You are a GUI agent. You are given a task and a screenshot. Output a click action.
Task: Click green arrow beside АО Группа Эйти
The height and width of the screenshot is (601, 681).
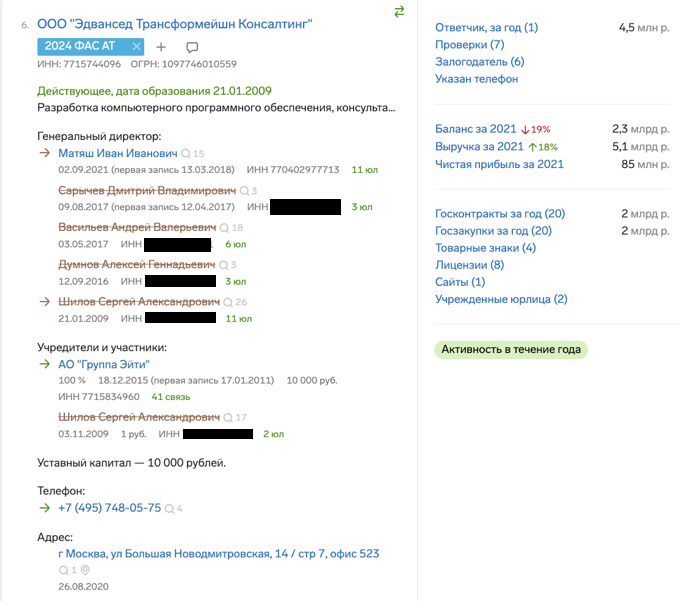click(x=45, y=364)
